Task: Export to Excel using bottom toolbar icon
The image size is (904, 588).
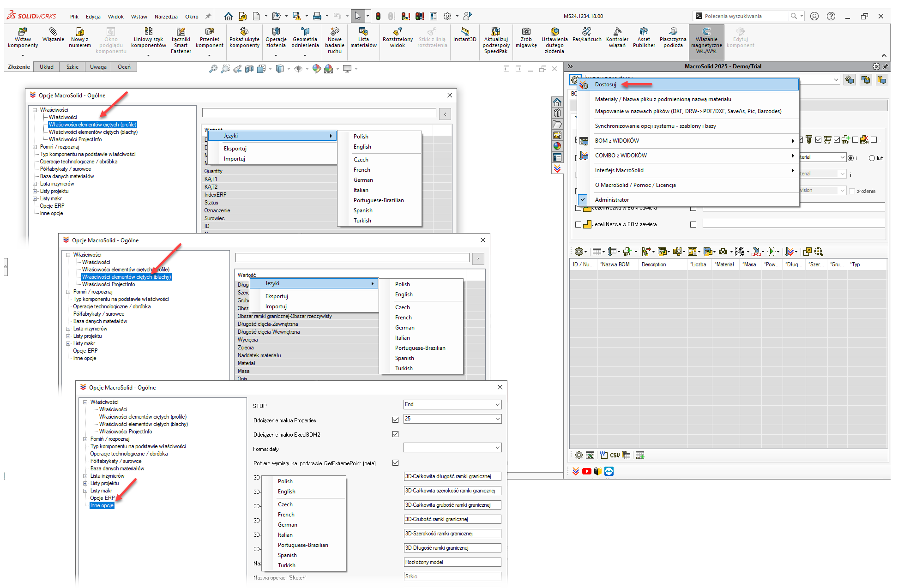Action: (590, 455)
